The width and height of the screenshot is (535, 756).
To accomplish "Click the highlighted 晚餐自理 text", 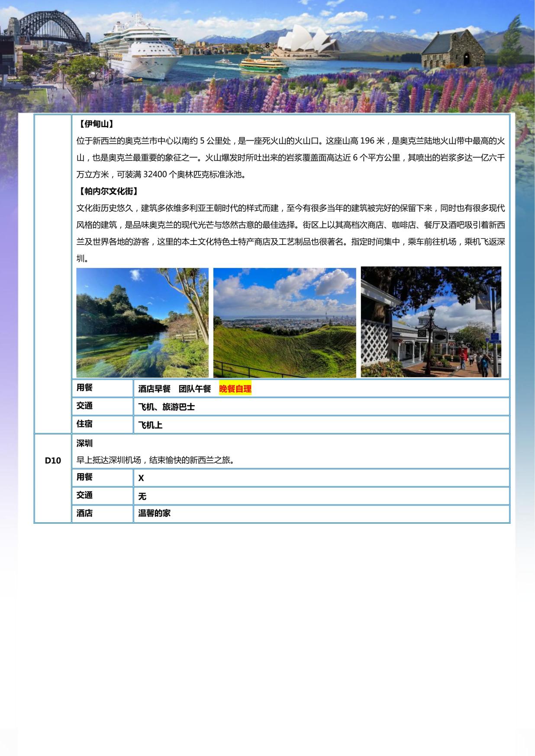I will [235, 389].
